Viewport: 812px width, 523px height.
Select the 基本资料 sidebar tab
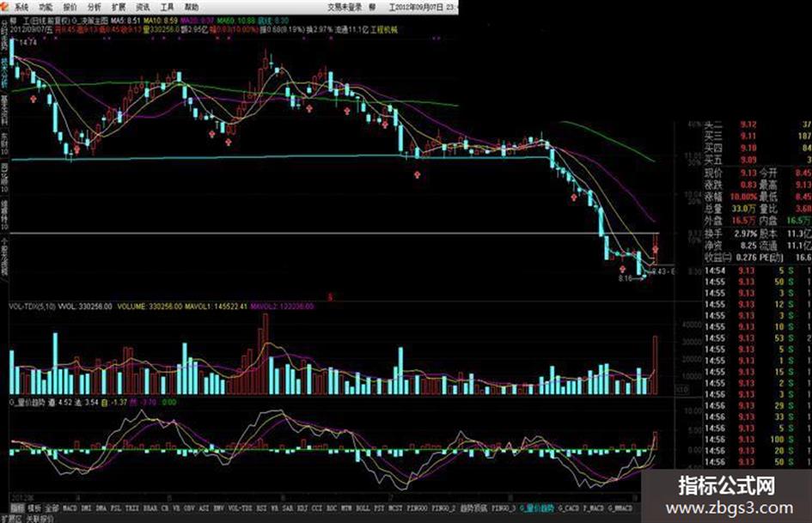[4, 110]
